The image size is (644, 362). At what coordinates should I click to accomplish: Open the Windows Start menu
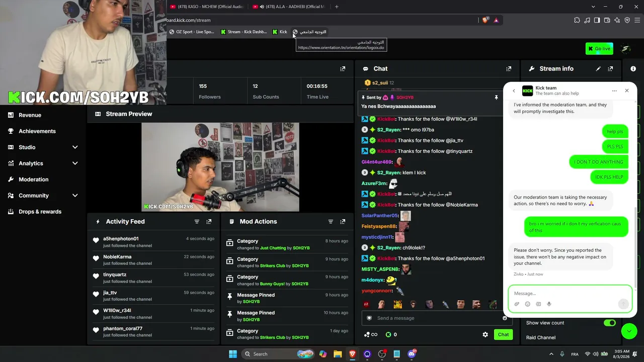pos(232,354)
